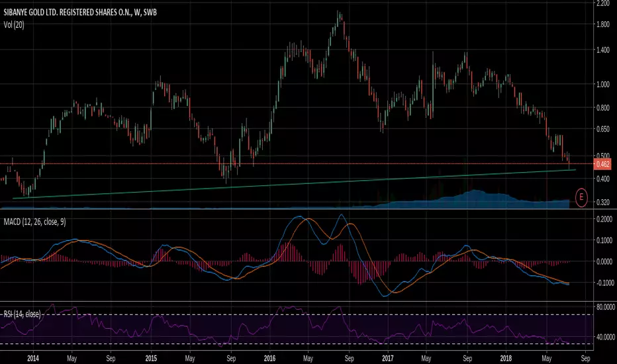Click the 0.800 price axis label
Screen dimensions: 617x364
pos(603,107)
